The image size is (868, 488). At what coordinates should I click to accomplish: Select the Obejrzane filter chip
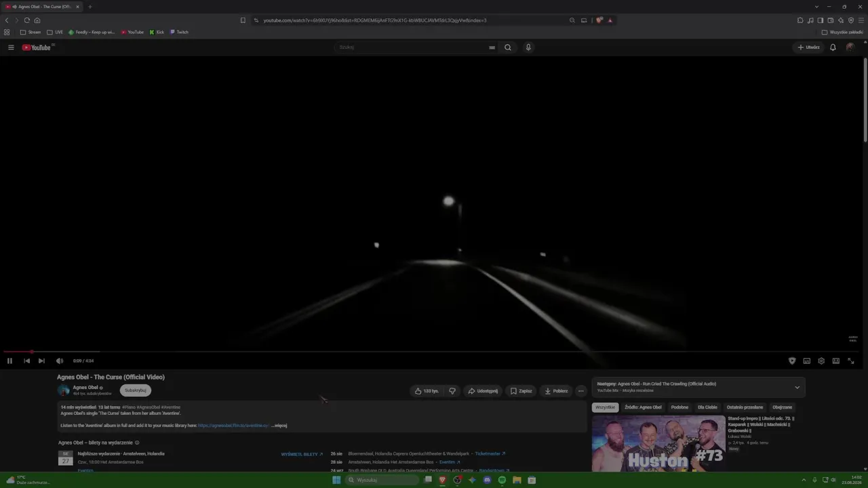pos(782,407)
